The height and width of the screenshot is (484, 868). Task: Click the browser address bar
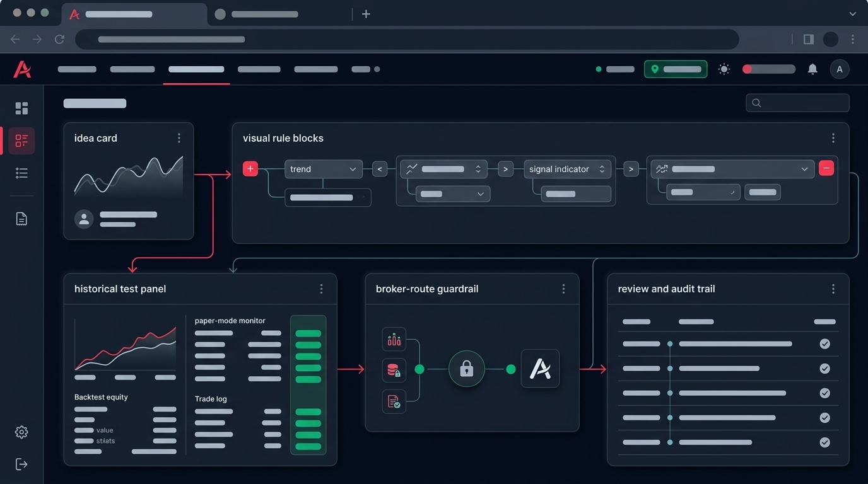[x=407, y=39]
